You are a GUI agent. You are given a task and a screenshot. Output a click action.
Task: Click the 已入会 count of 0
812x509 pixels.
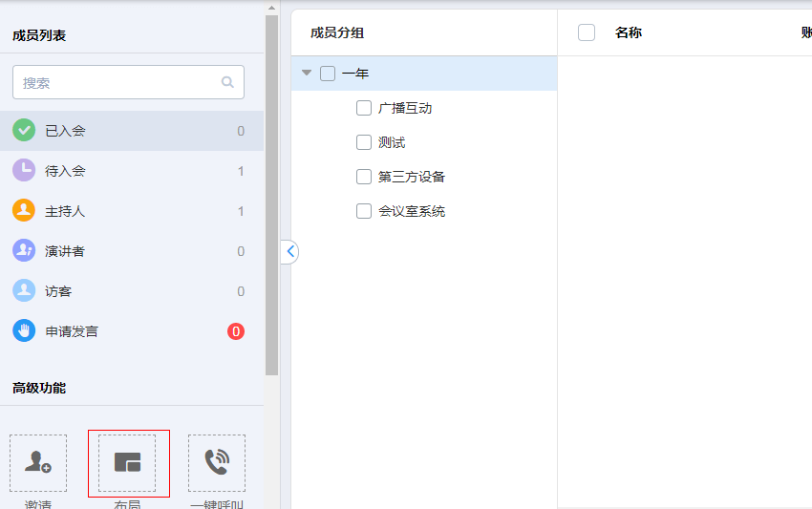[x=241, y=131]
